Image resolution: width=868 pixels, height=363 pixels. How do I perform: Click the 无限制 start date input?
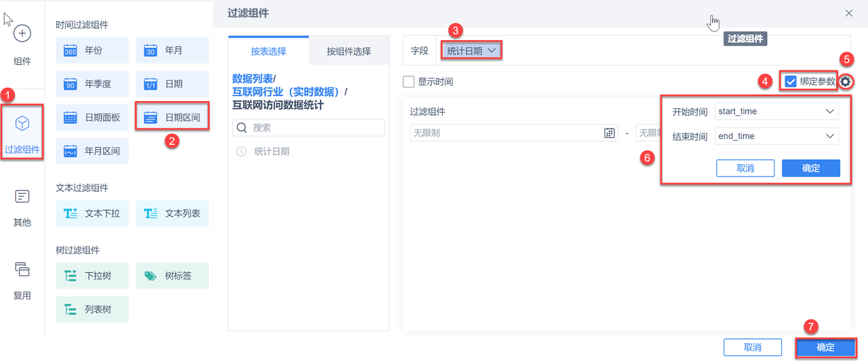[513, 133]
